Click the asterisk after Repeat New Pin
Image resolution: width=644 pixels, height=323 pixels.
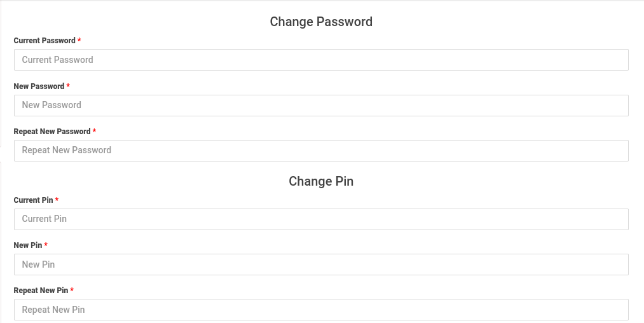[x=72, y=290]
